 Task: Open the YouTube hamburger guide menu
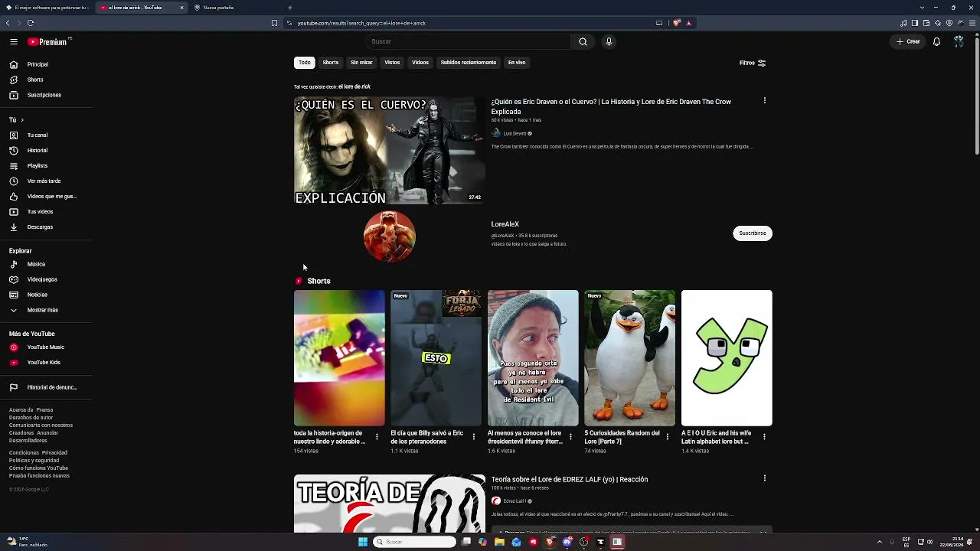[x=14, y=42]
